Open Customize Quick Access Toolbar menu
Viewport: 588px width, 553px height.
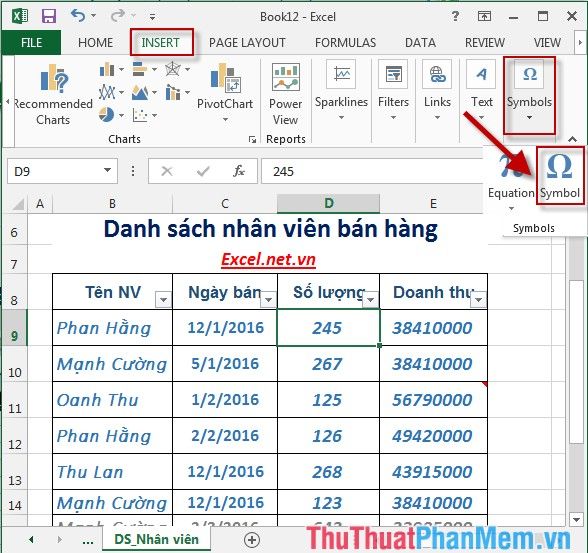pos(152,17)
